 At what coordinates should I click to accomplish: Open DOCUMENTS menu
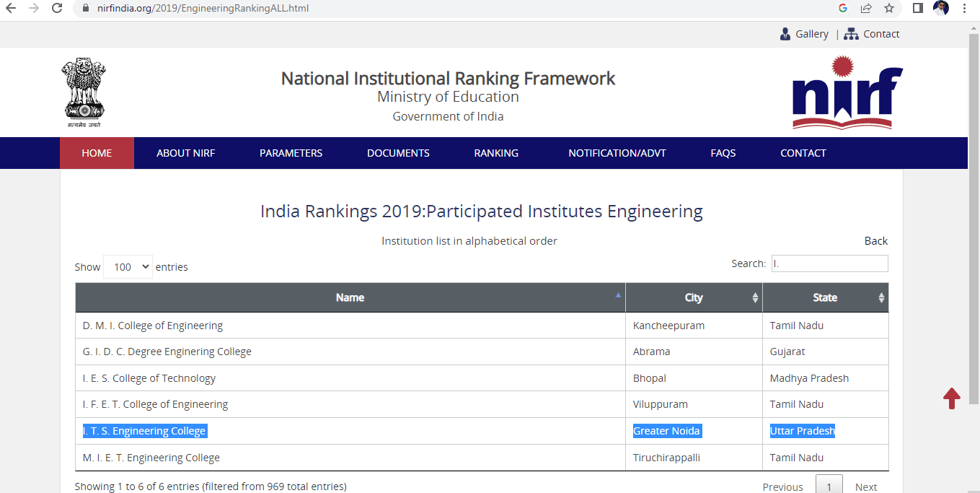coord(398,153)
